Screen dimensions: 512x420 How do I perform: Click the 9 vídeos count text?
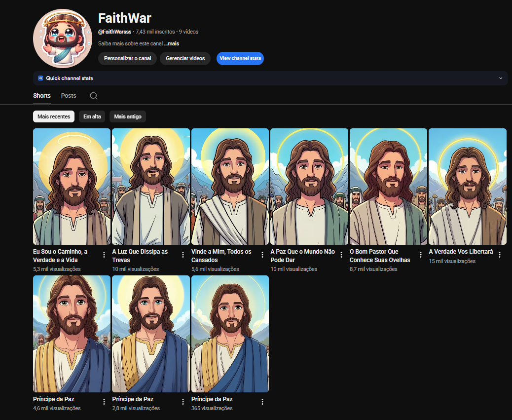189,32
